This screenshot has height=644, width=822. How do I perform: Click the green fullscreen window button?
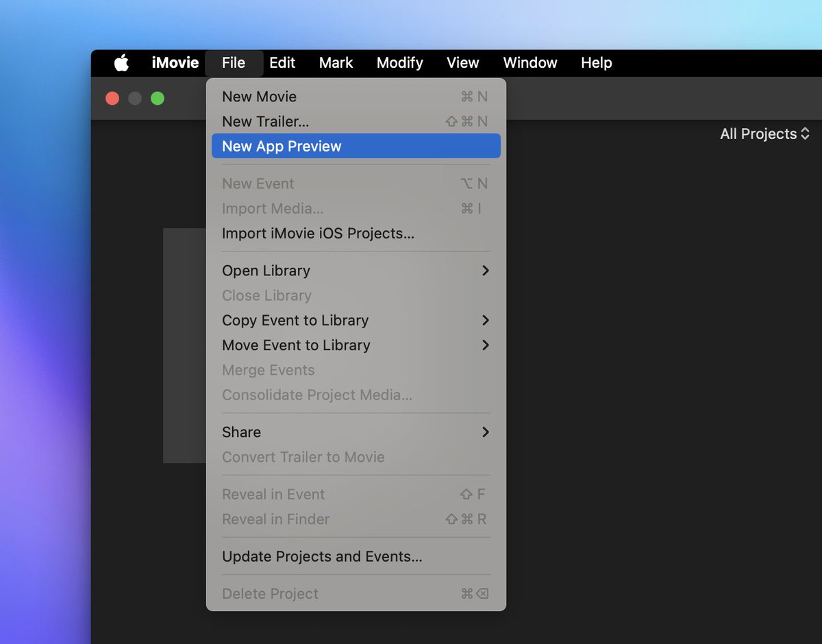[158, 99]
